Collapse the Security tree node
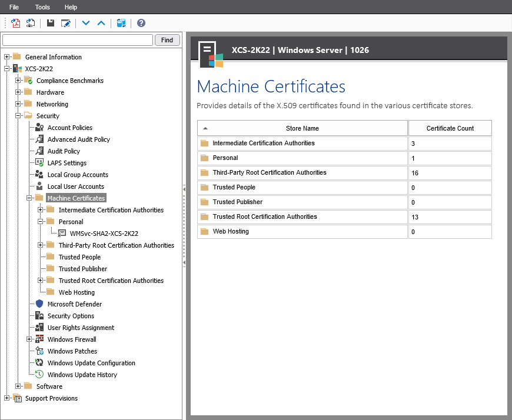Image resolution: width=512 pixels, height=420 pixels. click(x=19, y=116)
